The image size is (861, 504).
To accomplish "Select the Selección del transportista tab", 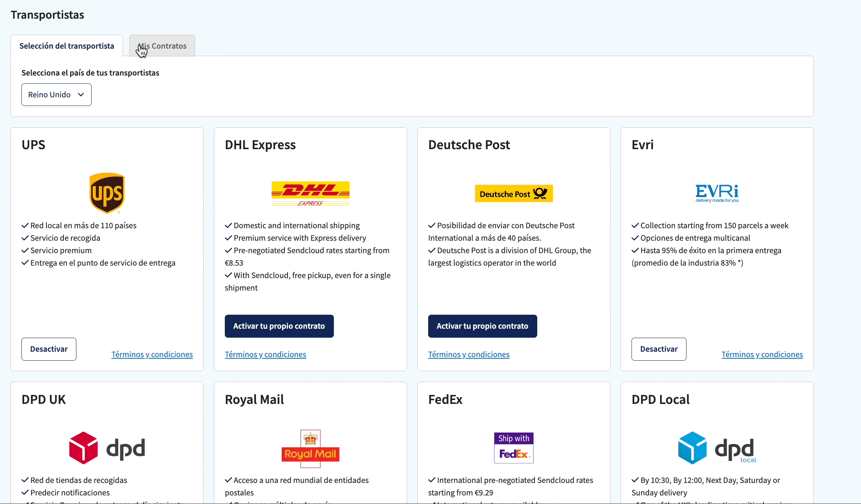I will (67, 46).
